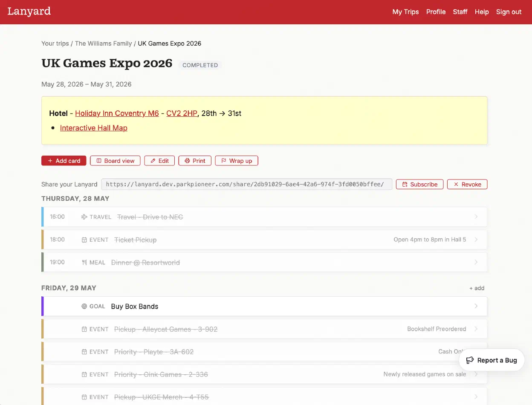This screenshot has width=532, height=405.
Task: Expand the Dinner @ Resortworld card chevron
Action: click(x=476, y=262)
